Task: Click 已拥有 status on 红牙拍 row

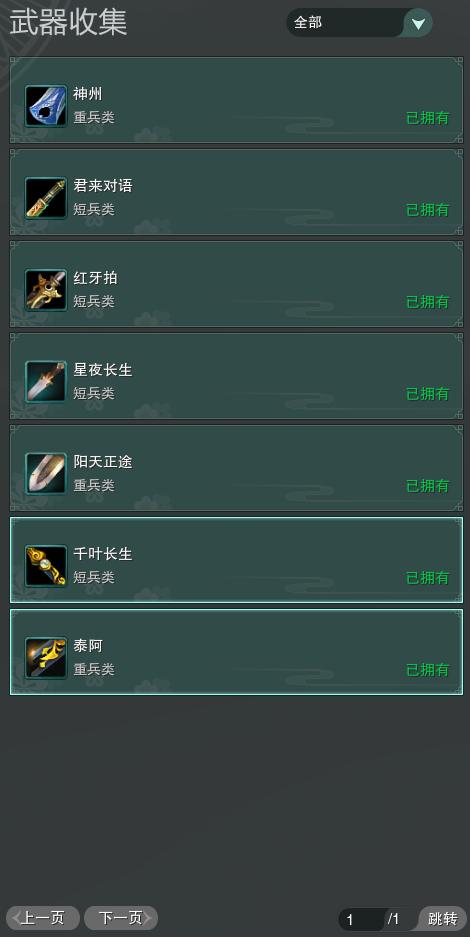Action: tap(428, 302)
